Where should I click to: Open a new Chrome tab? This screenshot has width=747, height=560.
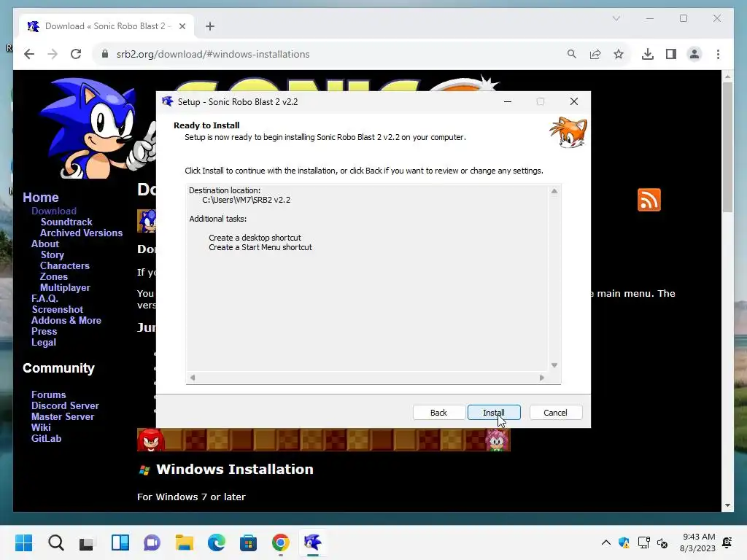(x=210, y=26)
